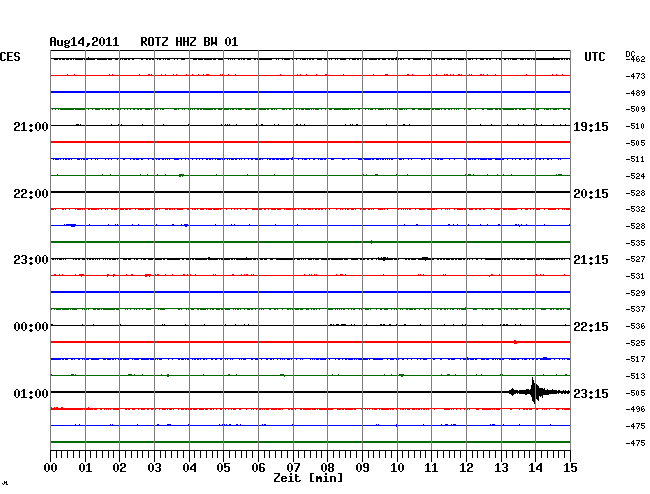Select the station title ROTZ HHZ BW 01
The height and width of the screenshot is (494, 650).
[189, 42]
